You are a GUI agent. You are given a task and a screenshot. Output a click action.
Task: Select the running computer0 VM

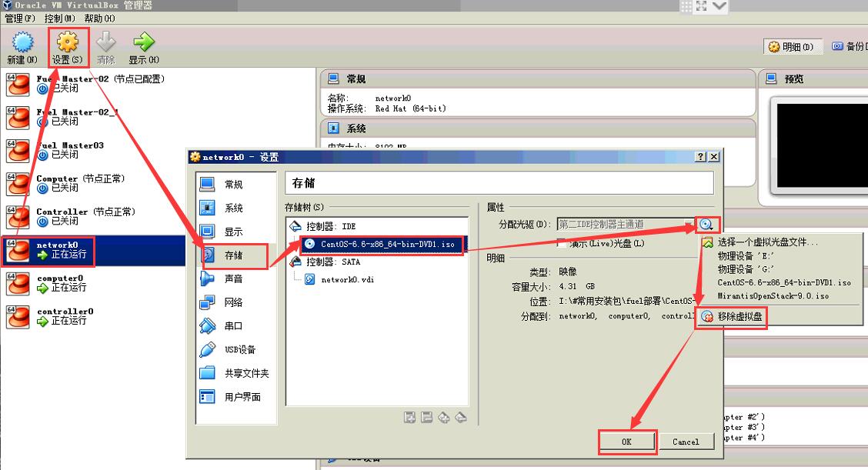(x=93, y=283)
